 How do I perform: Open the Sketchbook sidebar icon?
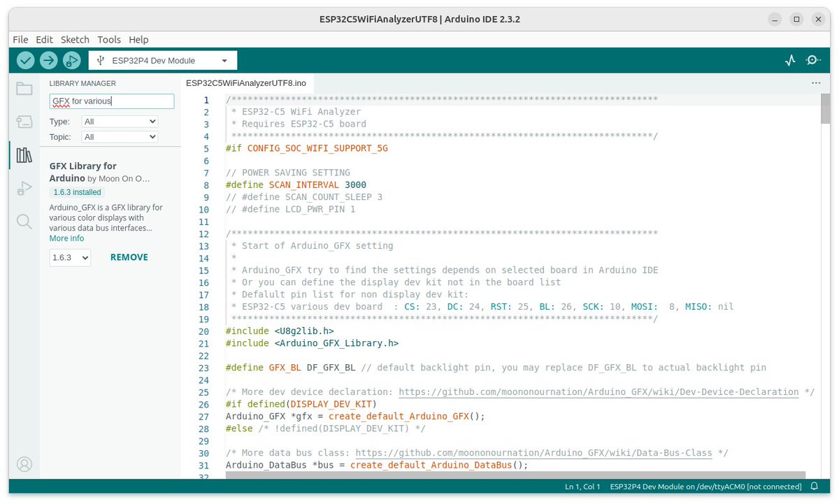[24, 89]
